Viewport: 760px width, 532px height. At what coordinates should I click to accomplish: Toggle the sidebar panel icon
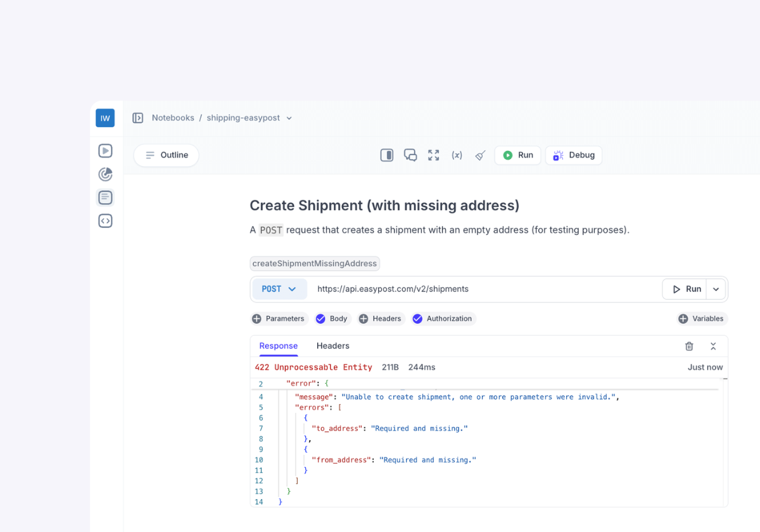(x=137, y=118)
